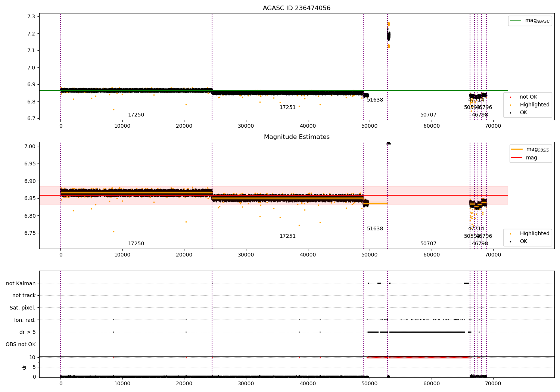The height and width of the screenshot is (392, 560).
Task: Click obsid label "51638" in Magnitude Estimates plot
Action: pyautogui.click(x=375, y=229)
